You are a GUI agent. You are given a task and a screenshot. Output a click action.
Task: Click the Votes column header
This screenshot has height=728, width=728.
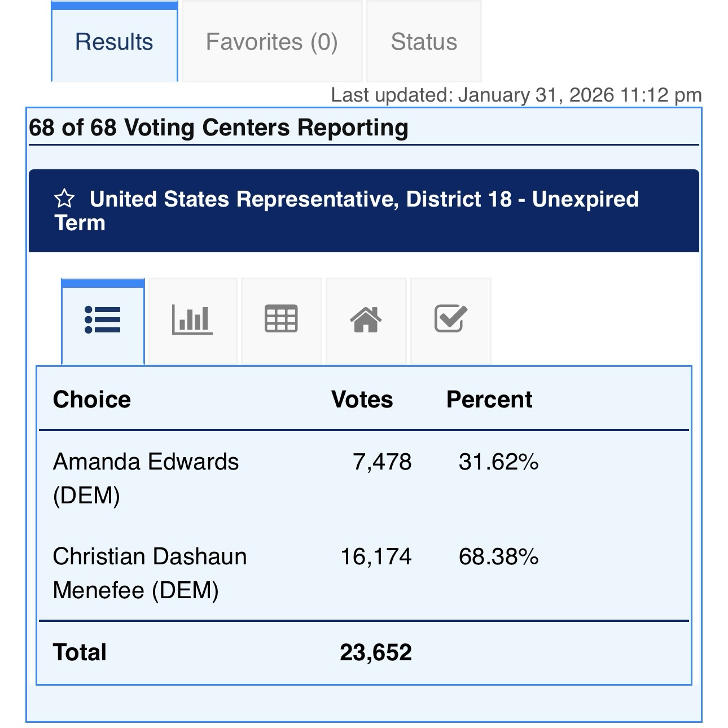(362, 400)
